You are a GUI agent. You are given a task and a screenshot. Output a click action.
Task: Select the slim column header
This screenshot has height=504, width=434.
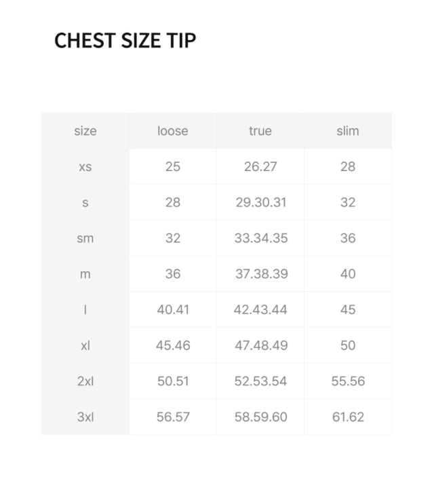(348, 131)
